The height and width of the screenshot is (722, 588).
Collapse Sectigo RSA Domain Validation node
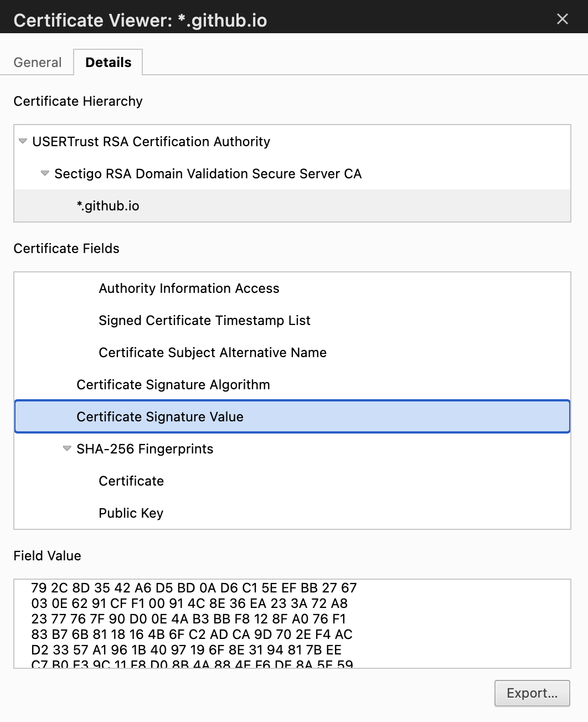click(45, 174)
